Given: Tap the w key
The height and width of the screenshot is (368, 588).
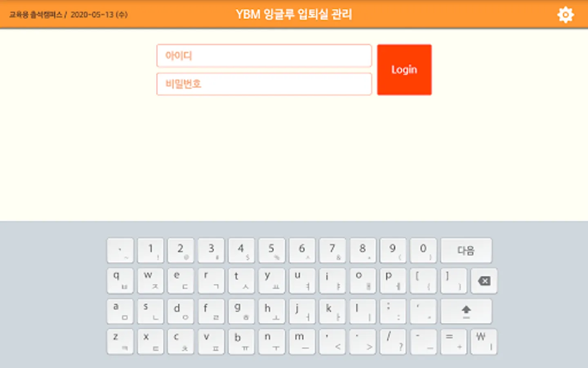Looking at the screenshot, I should tap(151, 281).
